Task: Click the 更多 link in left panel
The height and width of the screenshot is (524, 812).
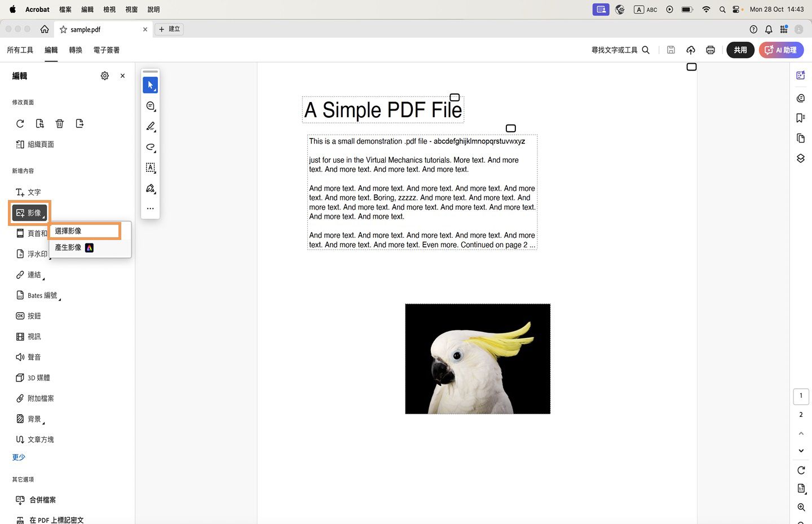Action: pos(18,457)
